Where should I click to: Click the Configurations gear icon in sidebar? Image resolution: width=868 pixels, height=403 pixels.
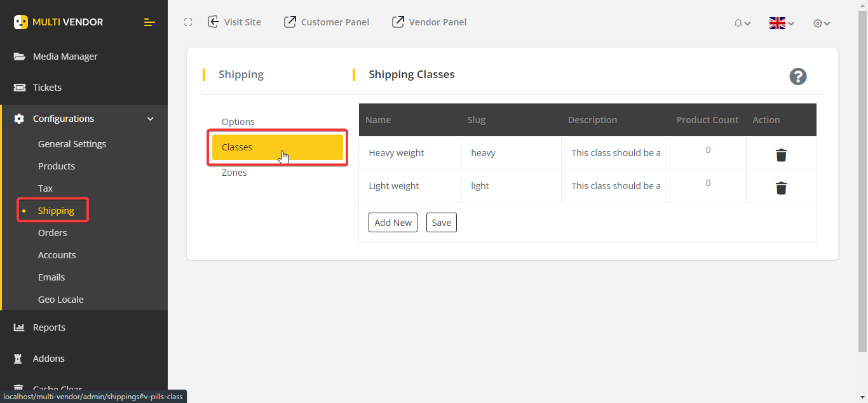19,118
